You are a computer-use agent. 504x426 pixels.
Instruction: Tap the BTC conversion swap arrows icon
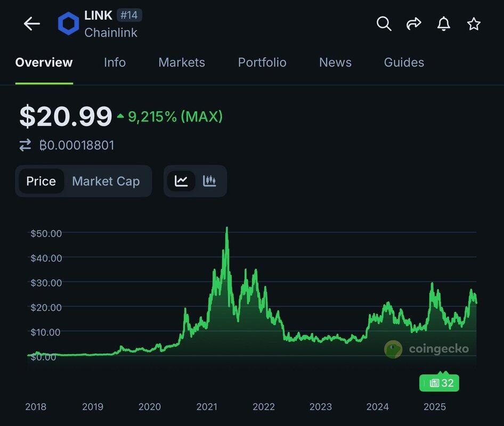[x=25, y=145]
